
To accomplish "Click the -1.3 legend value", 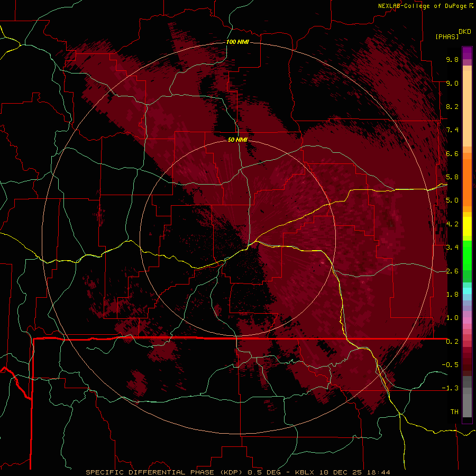I will coord(450,388).
